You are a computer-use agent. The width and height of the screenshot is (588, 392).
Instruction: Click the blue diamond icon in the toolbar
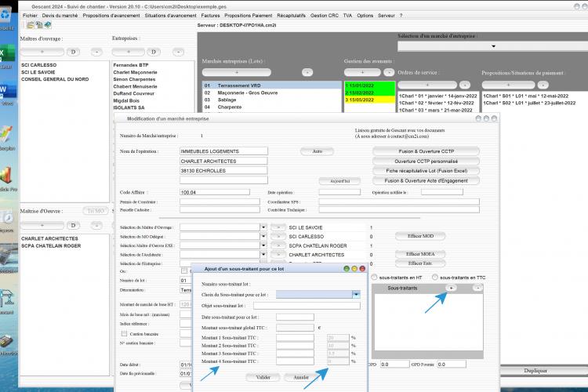click(48, 25)
